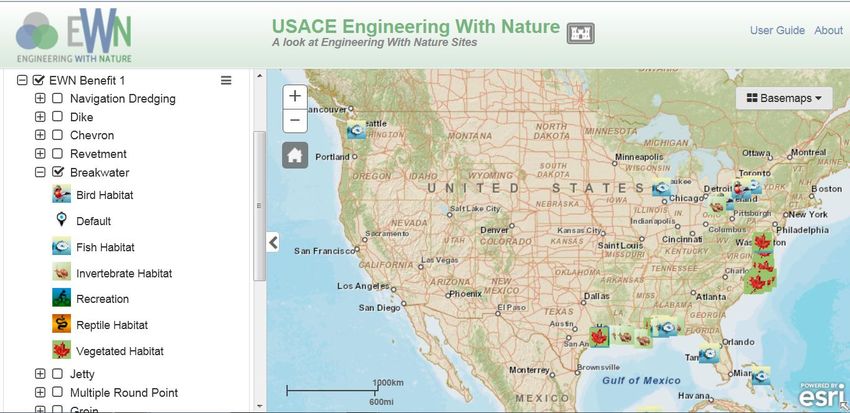850x413 pixels.
Task: Click the Invertebrate Habitat legend icon
Action: click(62, 272)
